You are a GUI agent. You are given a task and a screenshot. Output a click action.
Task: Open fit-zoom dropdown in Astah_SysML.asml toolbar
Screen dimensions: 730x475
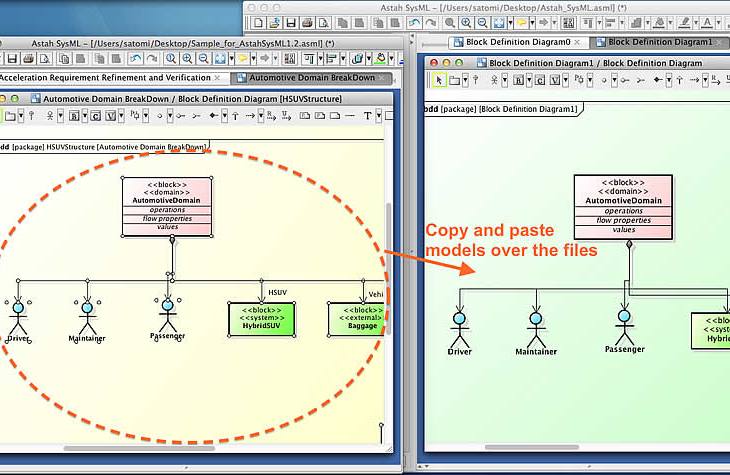510,22
